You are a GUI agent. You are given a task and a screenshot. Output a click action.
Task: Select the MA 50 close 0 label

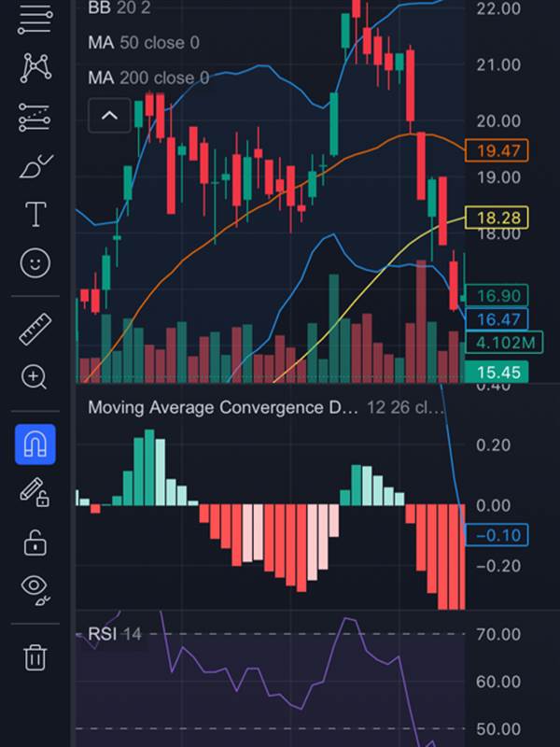pos(144,43)
